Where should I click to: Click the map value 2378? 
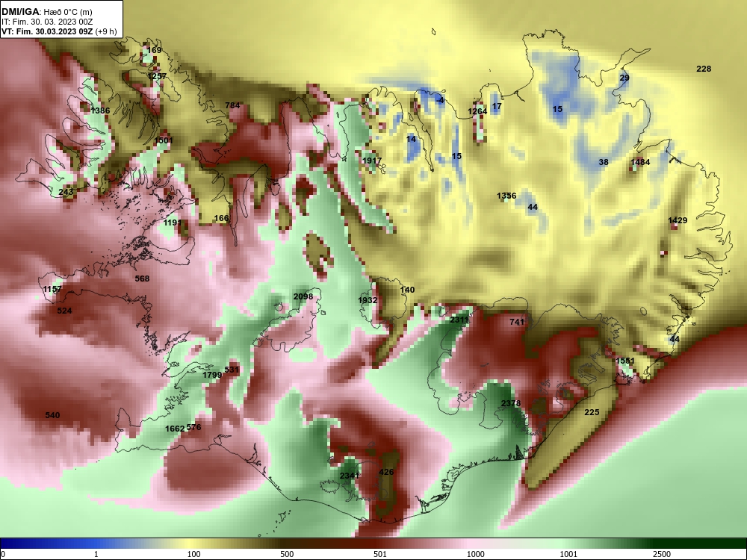pyautogui.click(x=511, y=403)
